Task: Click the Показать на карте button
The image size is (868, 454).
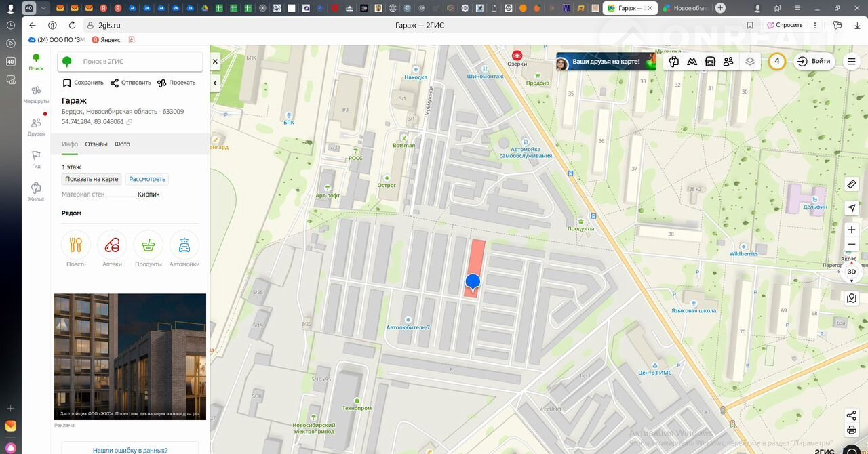Action: (x=92, y=179)
